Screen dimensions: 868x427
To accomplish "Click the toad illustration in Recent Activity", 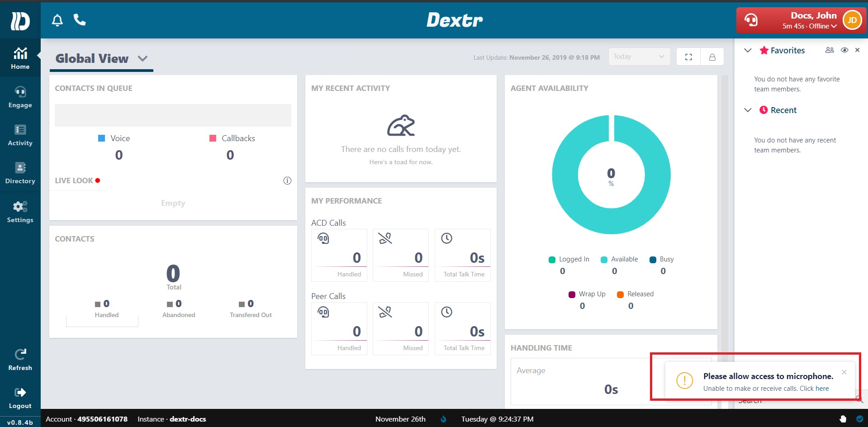I will [x=401, y=125].
